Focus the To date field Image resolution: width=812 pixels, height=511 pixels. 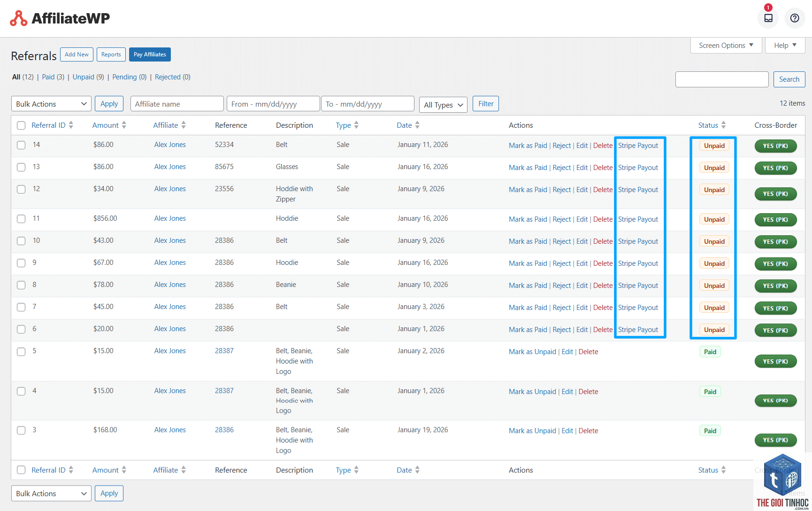(x=368, y=104)
